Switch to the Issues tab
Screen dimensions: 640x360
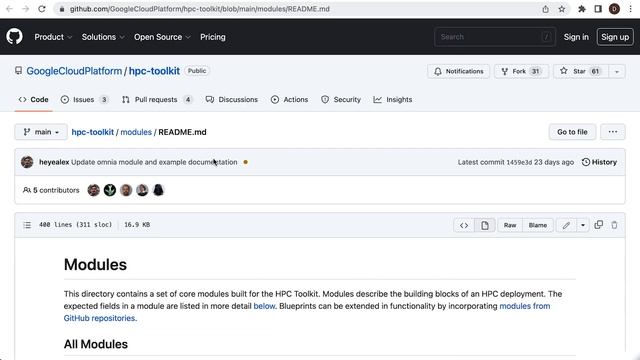click(x=84, y=100)
